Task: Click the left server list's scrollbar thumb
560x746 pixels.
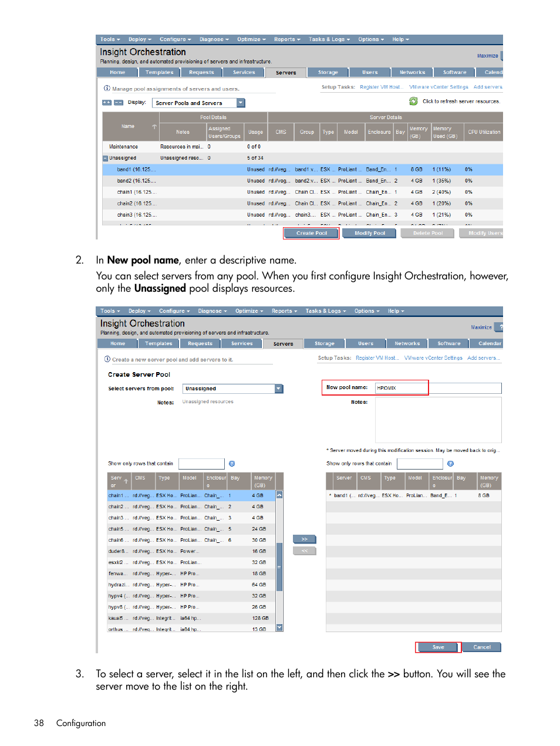Action: (x=279, y=566)
